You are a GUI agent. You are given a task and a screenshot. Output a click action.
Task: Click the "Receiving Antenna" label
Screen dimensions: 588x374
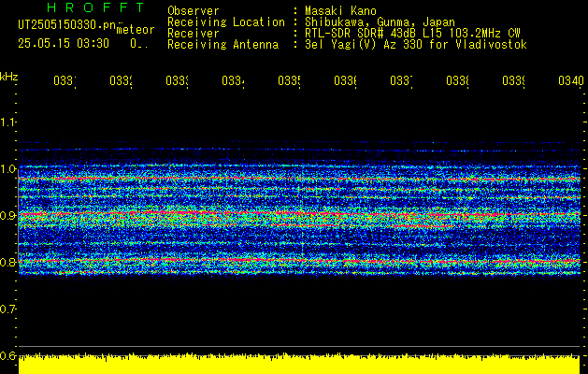222,45
